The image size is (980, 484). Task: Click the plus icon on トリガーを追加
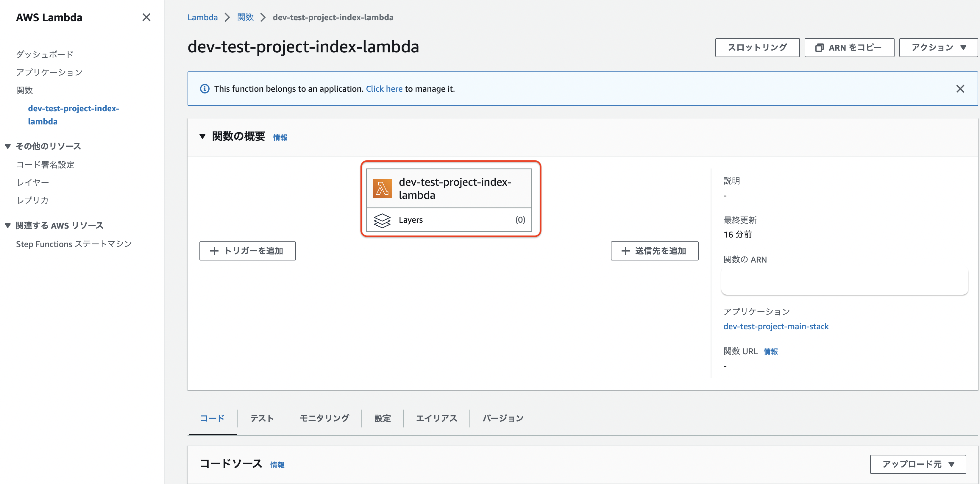point(214,251)
